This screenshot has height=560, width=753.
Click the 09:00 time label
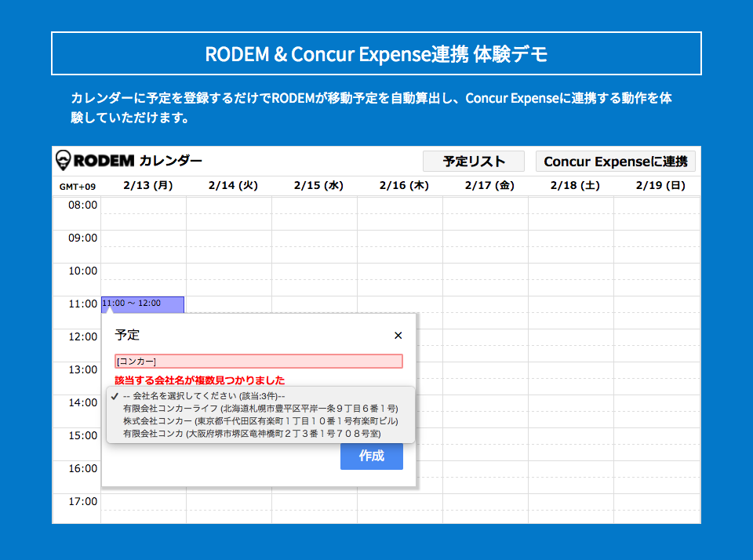pos(82,238)
